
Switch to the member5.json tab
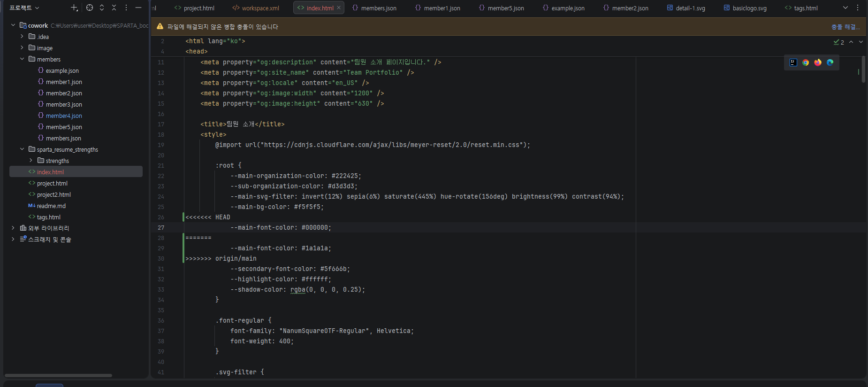(502, 8)
